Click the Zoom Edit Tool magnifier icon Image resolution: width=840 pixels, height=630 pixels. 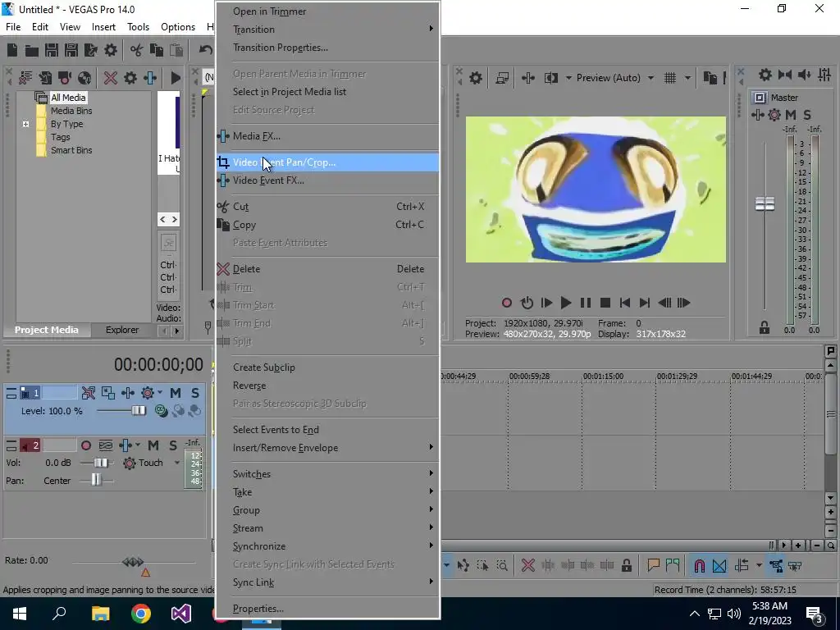[x=502, y=565]
